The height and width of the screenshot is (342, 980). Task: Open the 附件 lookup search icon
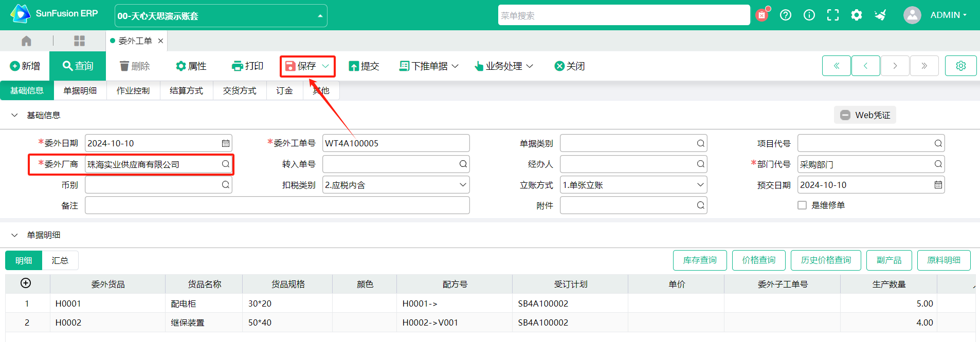point(700,205)
